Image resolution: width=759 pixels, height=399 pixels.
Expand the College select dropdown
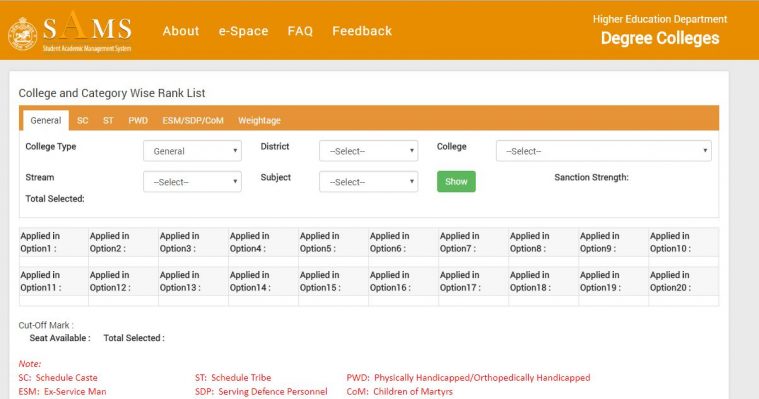pyautogui.click(x=604, y=151)
